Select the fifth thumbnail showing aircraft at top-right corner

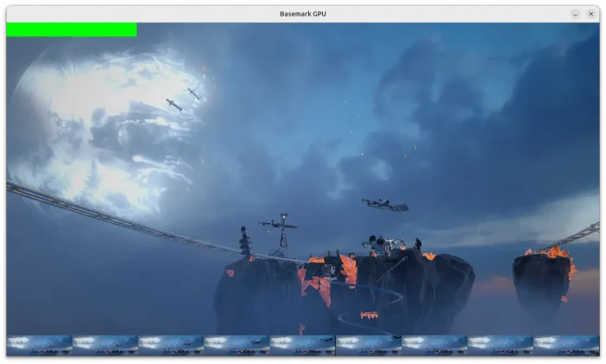click(x=302, y=346)
